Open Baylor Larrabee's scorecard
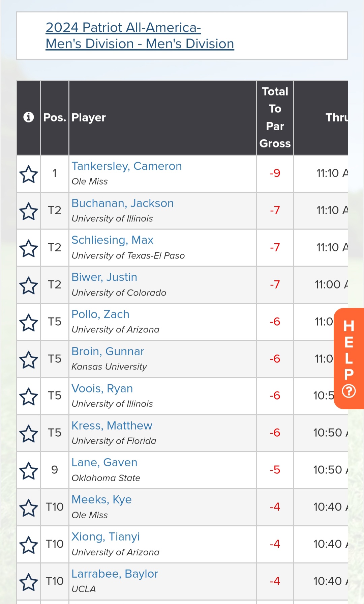364x604 pixels. tap(115, 574)
